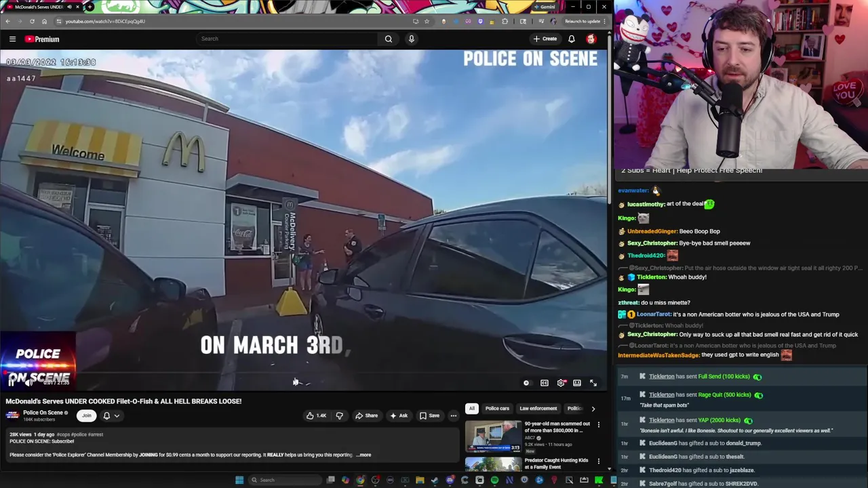Bookmark this page with the star icon

tap(427, 21)
